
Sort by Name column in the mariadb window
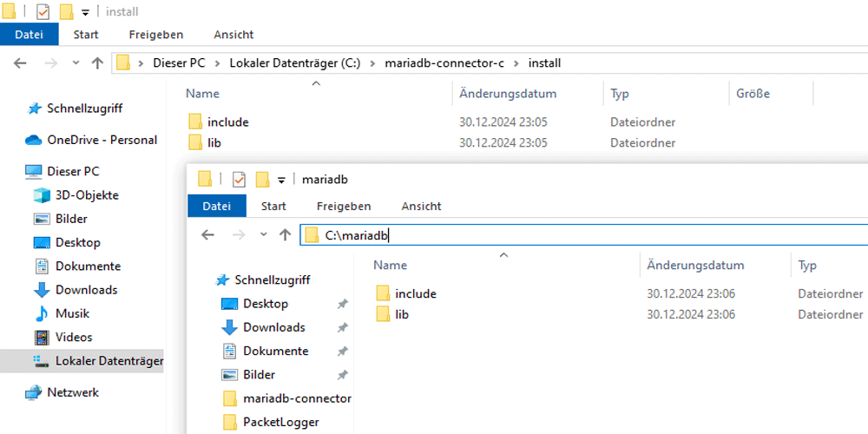391,265
